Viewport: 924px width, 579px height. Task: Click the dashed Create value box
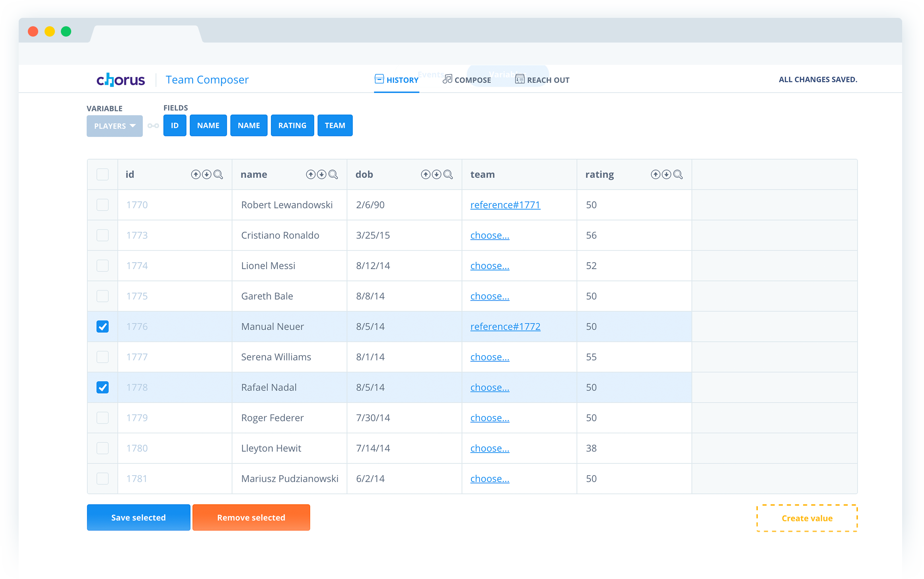click(807, 518)
